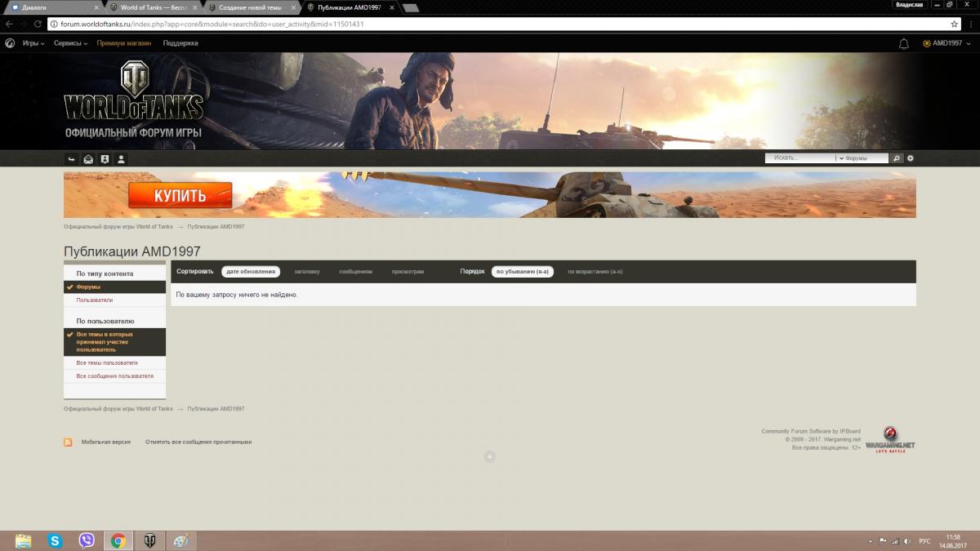Select the checked Все темы в которых принимал участие filter
This screenshot has height=551, width=980.
pos(115,342)
